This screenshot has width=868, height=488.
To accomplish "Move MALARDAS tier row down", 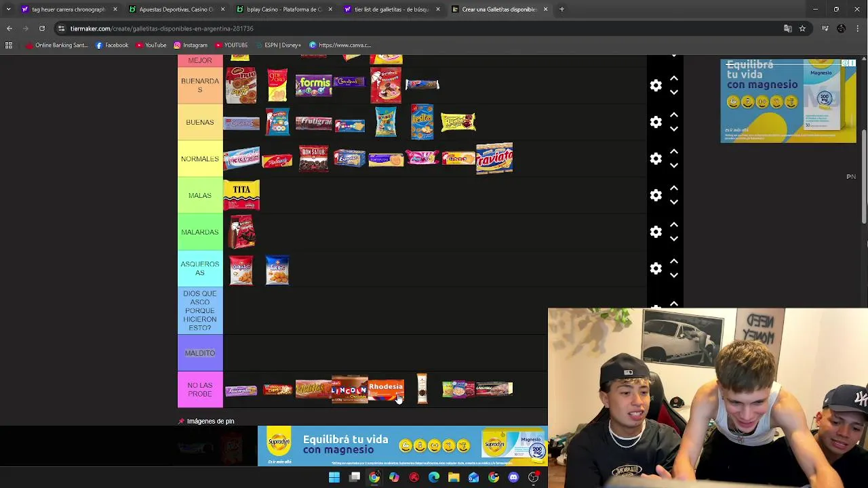I will 674,239.
